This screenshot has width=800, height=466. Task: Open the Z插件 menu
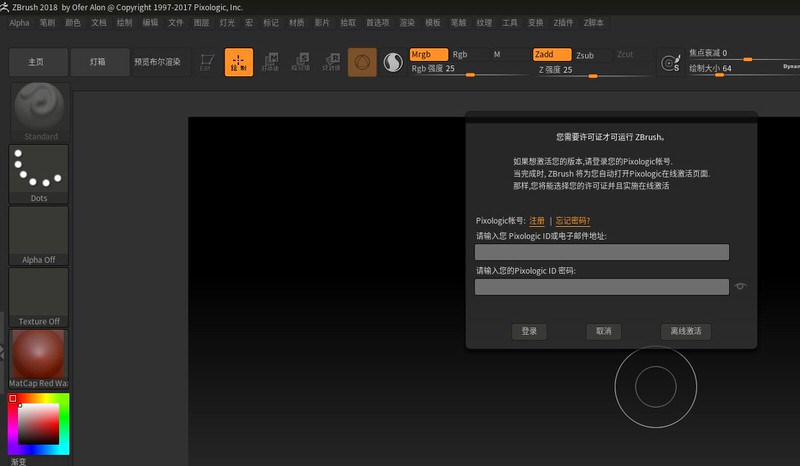pos(563,23)
